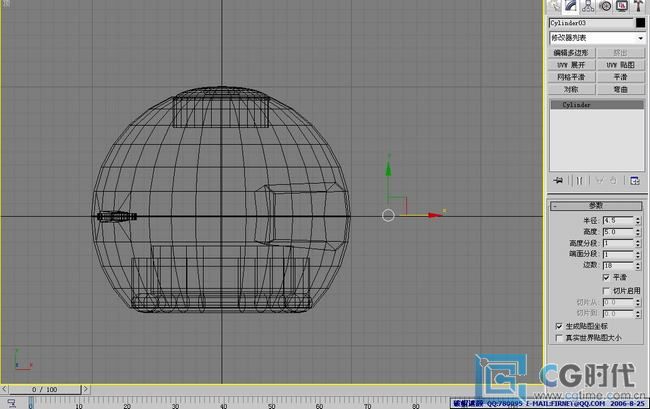Open the Create command panel tab
This screenshot has width=650, height=409.
[x=555, y=6]
